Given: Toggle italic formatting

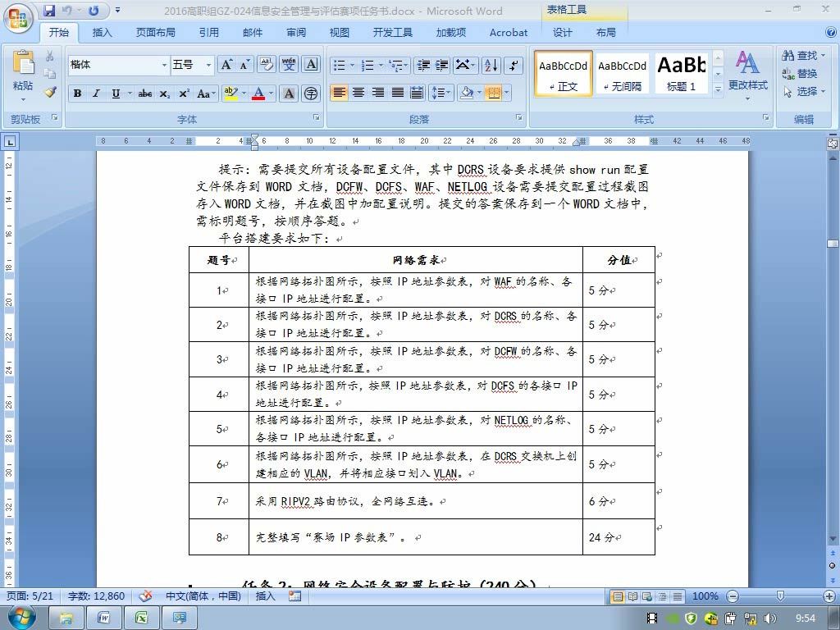Looking at the screenshot, I should click(97, 94).
